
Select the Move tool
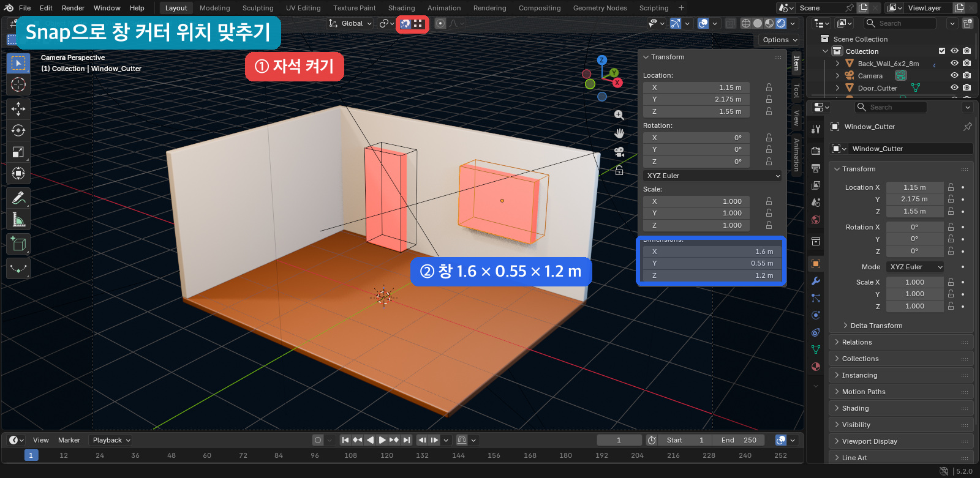[x=18, y=109]
